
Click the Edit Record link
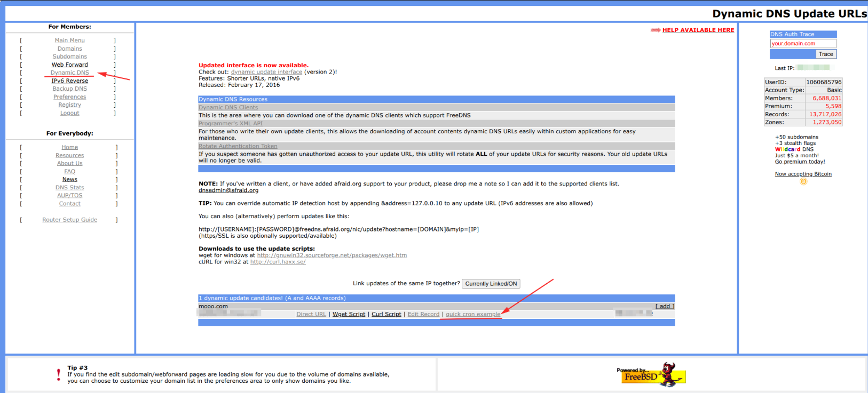[x=424, y=315]
